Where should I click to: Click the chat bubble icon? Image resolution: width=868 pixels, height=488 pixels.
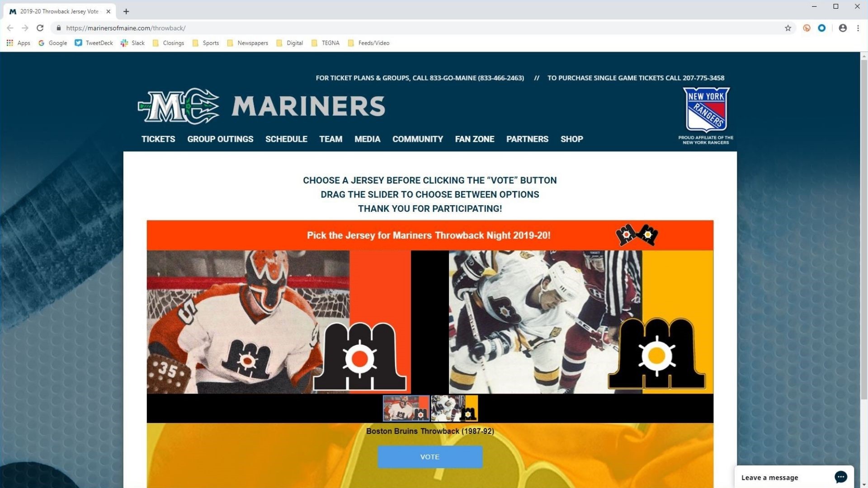click(841, 477)
